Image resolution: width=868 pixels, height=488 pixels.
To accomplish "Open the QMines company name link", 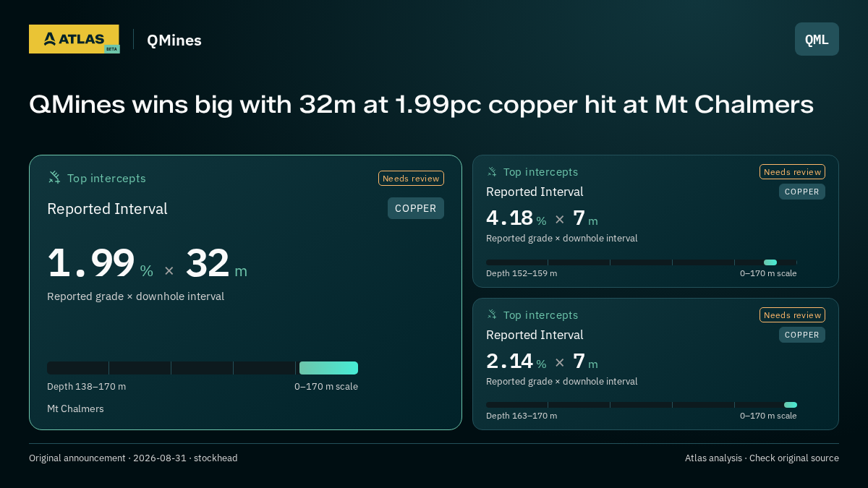I will pyautogui.click(x=174, y=40).
